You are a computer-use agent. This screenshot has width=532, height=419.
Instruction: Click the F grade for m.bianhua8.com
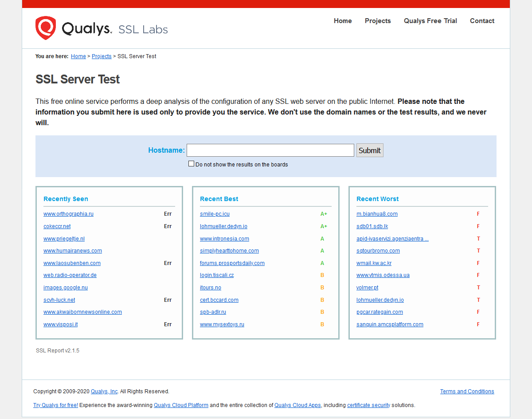[x=478, y=214]
